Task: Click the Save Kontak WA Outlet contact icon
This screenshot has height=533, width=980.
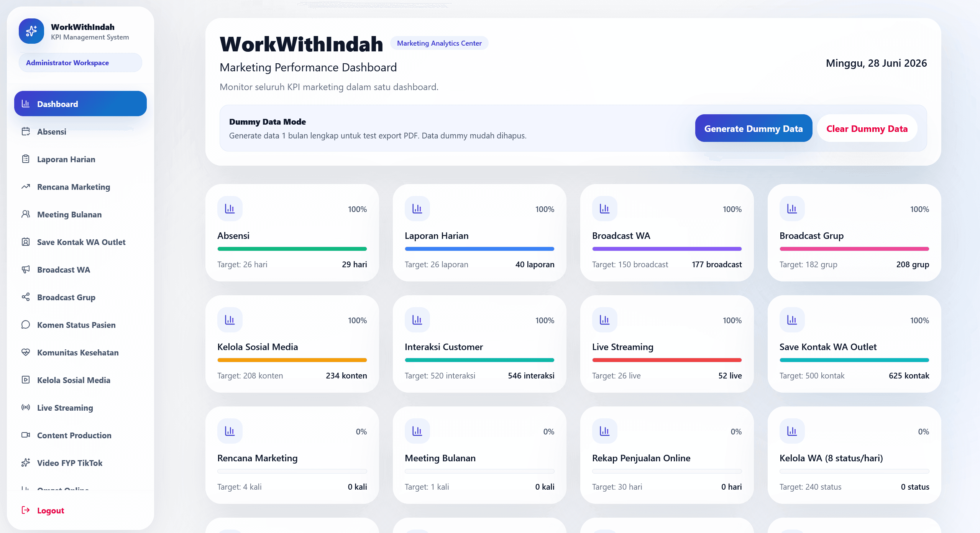Action: tap(26, 242)
